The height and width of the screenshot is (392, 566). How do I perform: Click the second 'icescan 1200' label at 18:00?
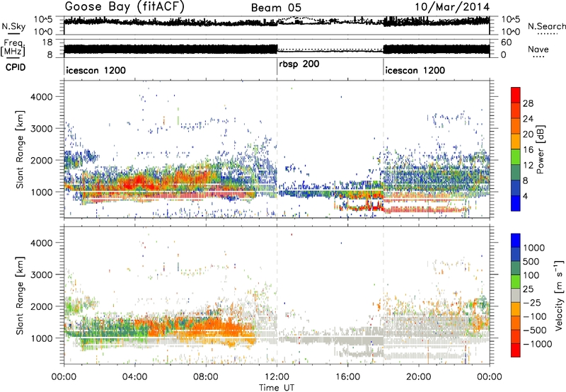click(x=415, y=70)
